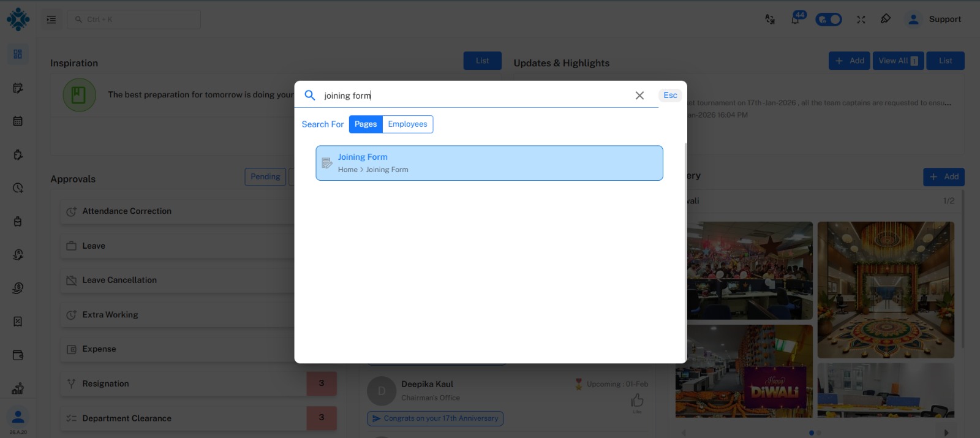
Task: Open the suitcase travel sidebar icon
Action: pos(18,221)
